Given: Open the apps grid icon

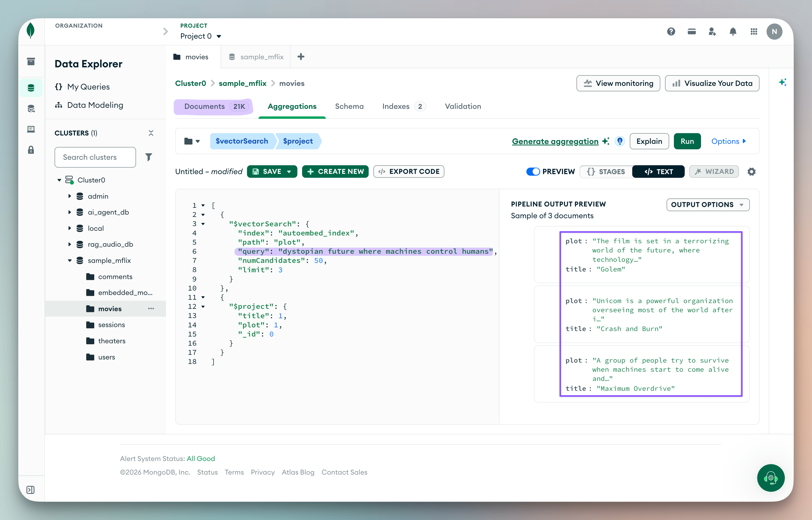Looking at the screenshot, I should tap(754, 32).
